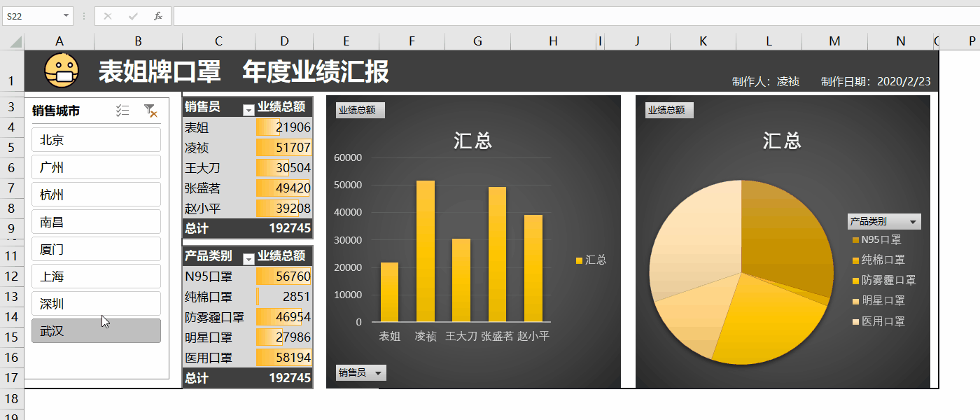Click the 防雾霾口罩 pivot table row label
Screen dimensions: 980x420
pos(219,317)
